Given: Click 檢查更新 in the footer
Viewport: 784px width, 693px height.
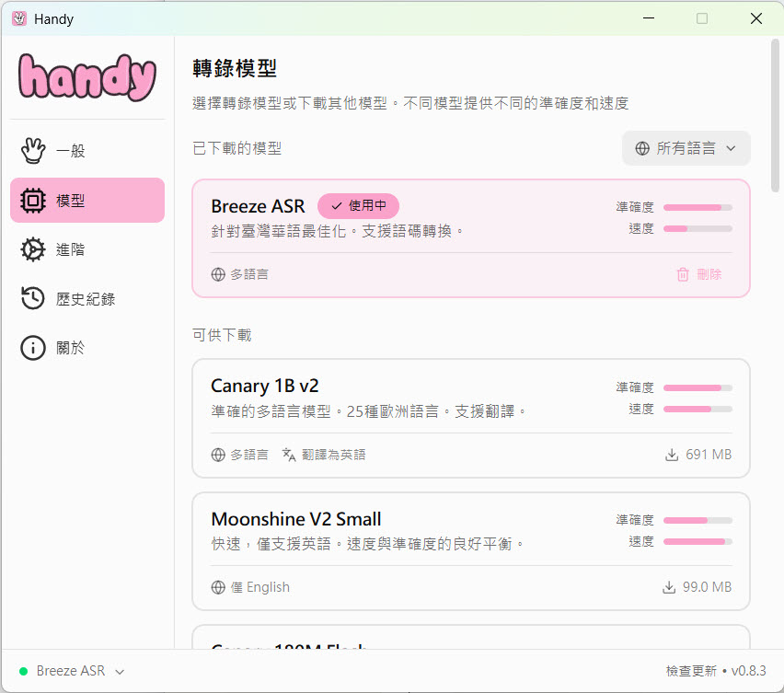Looking at the screenshot, I should click(691, 671).
